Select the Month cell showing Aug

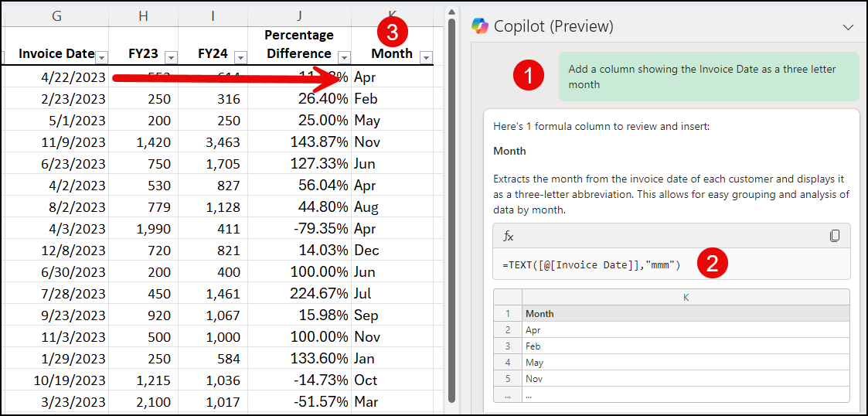(x=393, y=207)
